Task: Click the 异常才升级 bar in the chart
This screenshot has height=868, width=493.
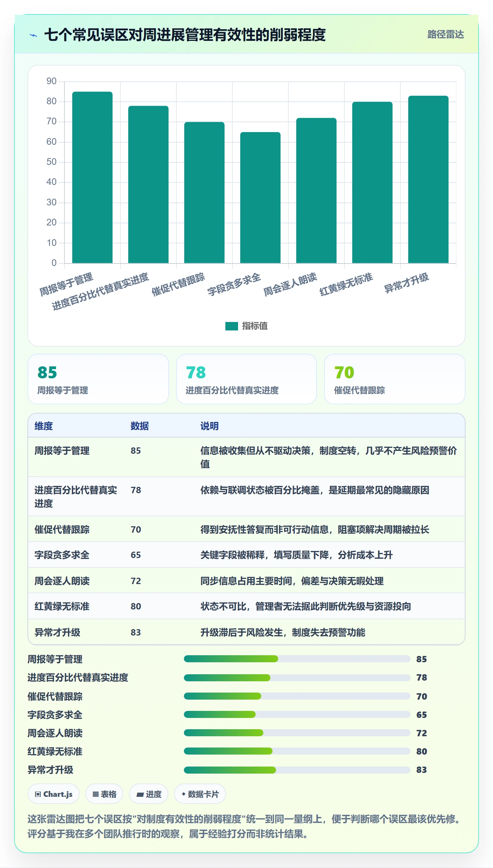Action: coord(428,179)
